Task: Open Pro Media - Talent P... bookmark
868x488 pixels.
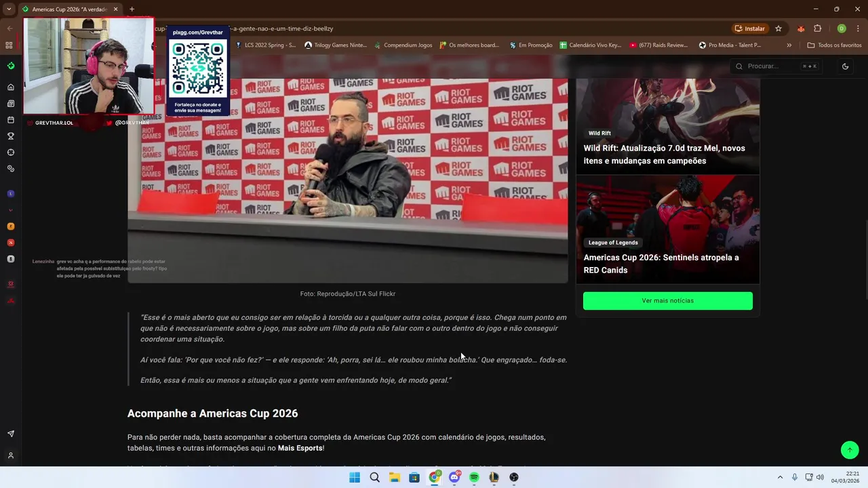Action: [x=730, y=45]
